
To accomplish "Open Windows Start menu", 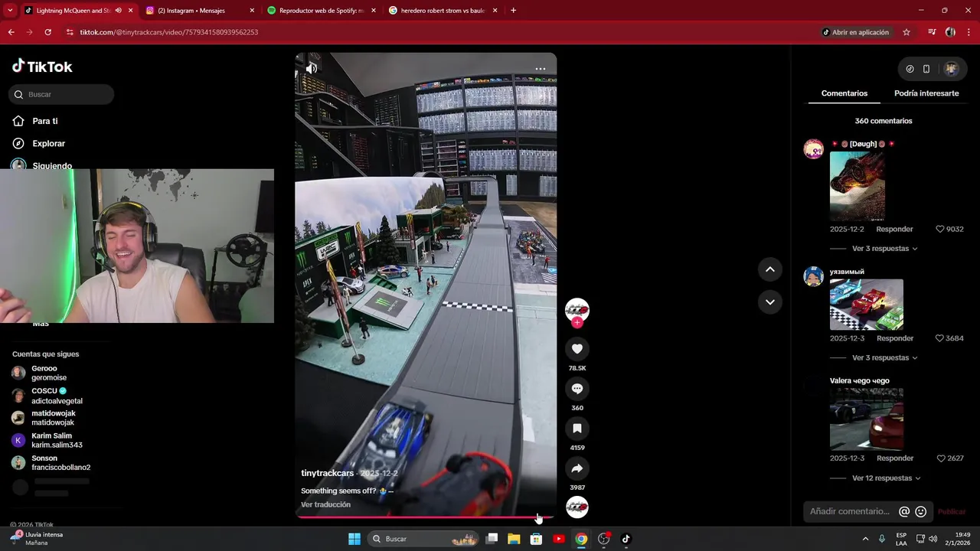I will click(x=354, y=539).
